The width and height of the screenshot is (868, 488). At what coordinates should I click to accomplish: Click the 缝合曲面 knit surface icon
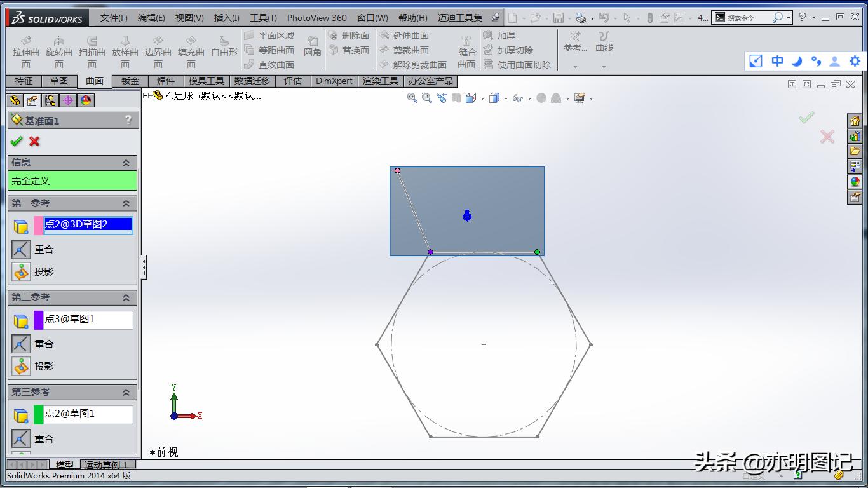pyautogui.click(x=466, y=46)
